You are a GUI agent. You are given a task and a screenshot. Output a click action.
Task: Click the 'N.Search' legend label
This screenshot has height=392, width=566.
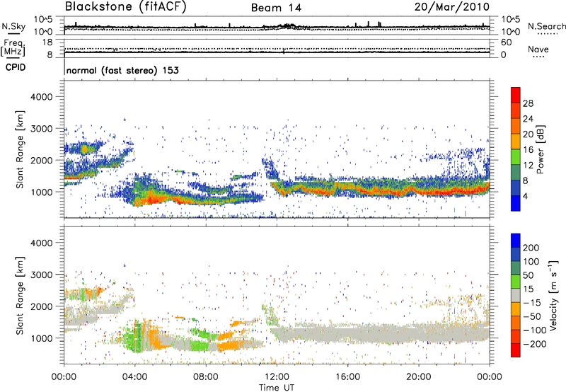(546, 26)
